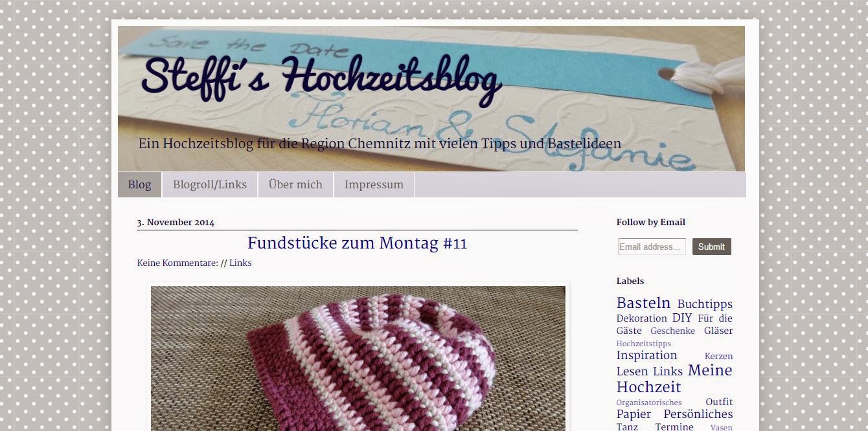Click the Submit button
The width and height of the screenshot is (868, 431).
coord(711,247)
